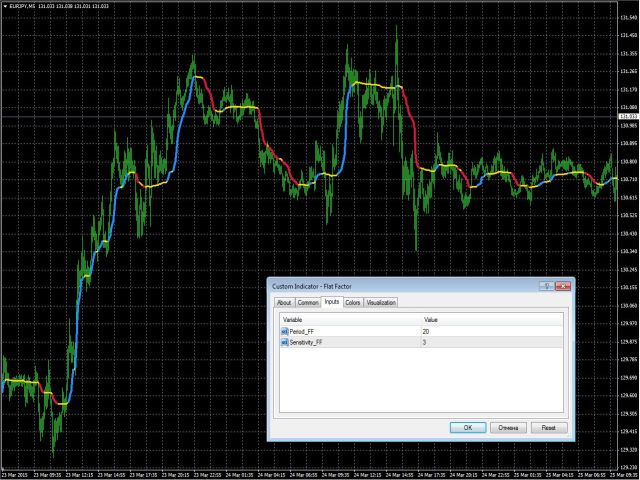Image resolution: width=640 pixels, height=480 pixels.
Task: Open the Visualization tab
Action: tap(381, 302)
